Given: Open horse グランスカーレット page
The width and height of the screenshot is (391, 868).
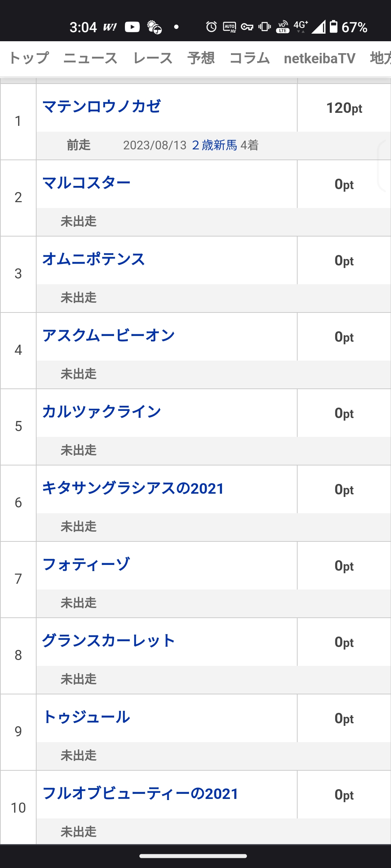Looking at the screenshot, I should pyautogui.click(x=109, y=641).
